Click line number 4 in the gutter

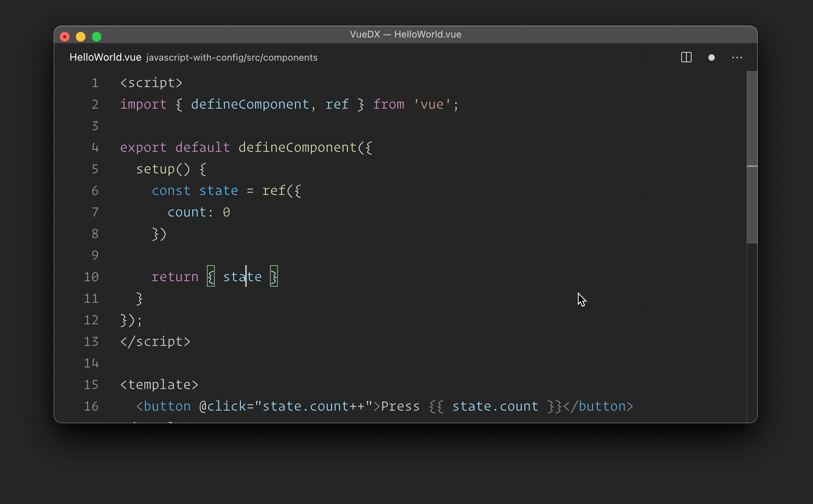pyautogui.click(x=95, y=147)
